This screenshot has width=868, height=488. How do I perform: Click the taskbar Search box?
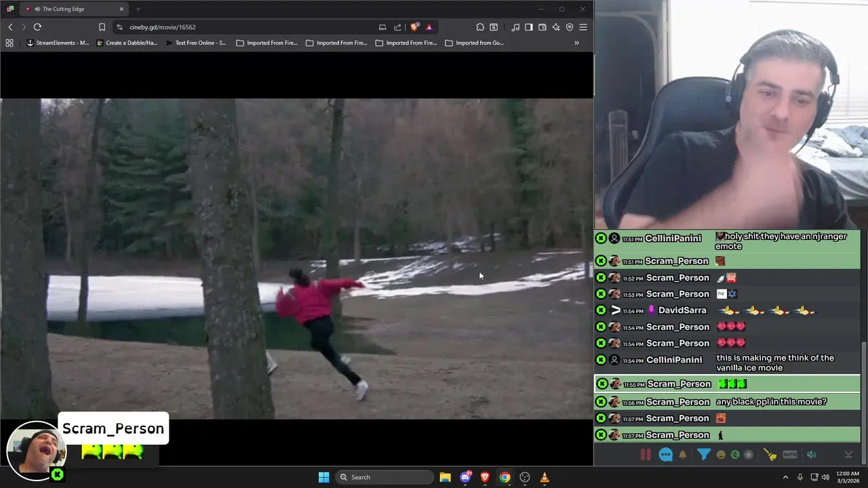(x=384, y=477)
